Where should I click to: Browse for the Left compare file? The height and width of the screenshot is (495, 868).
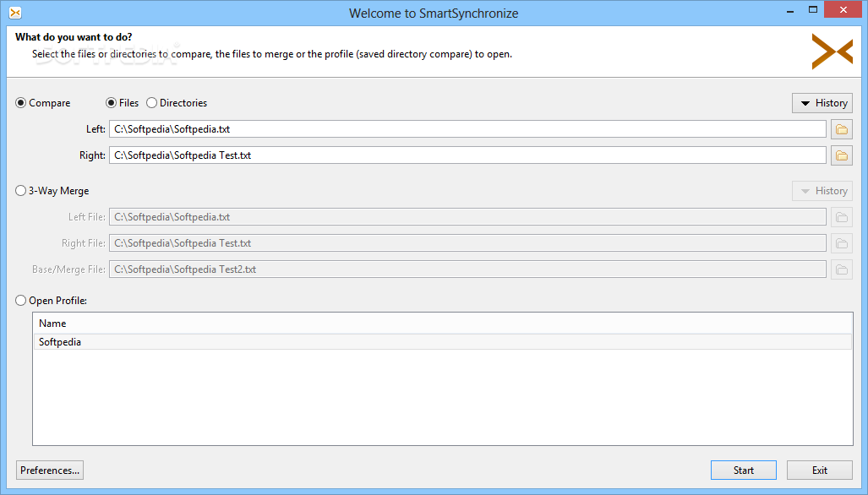click(x=842, y=129)
